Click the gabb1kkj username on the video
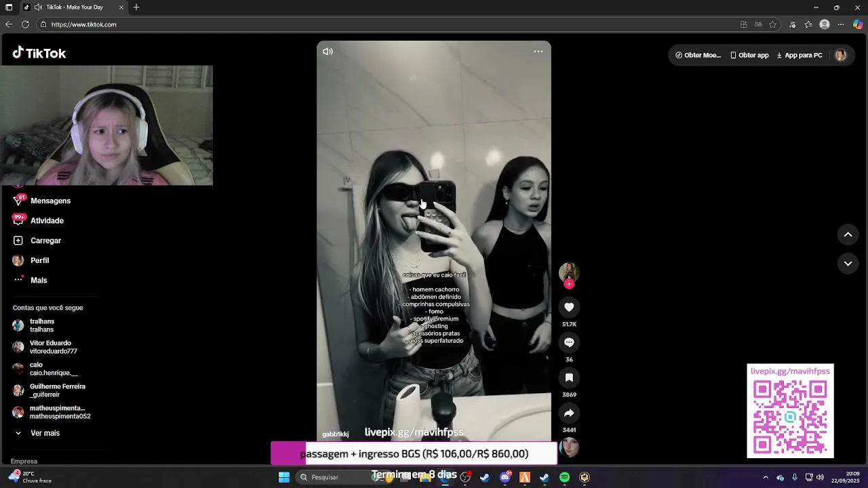The height and width of the screenshot is (488, 868). pyautogui.click(x=335, y=434)
